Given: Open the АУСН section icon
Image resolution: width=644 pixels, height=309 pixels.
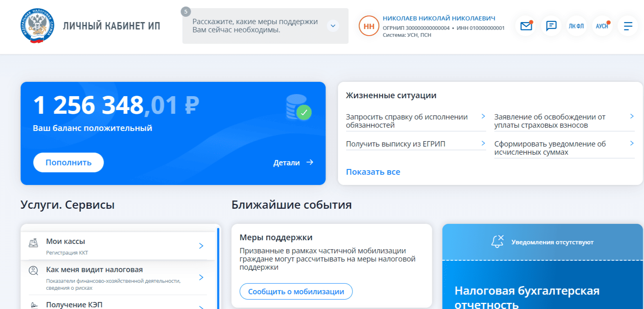Looking at the screenshot, I should (x=602, y=26).
